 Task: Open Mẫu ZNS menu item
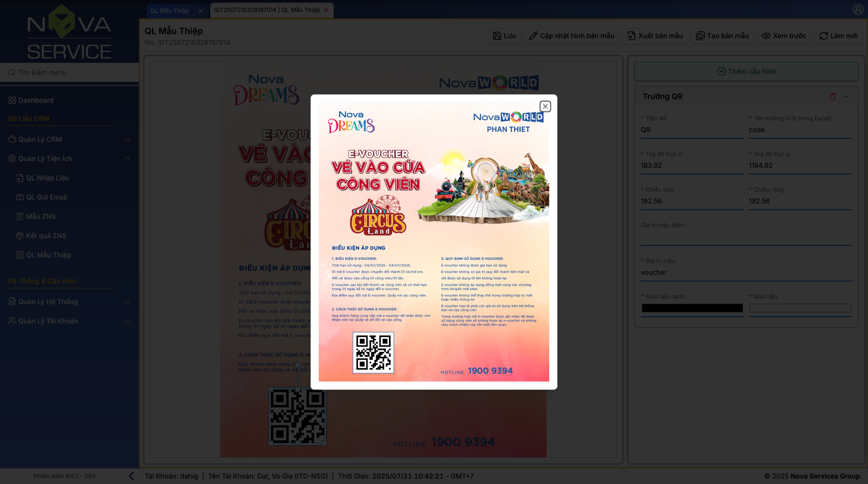(x=41, y=216)
